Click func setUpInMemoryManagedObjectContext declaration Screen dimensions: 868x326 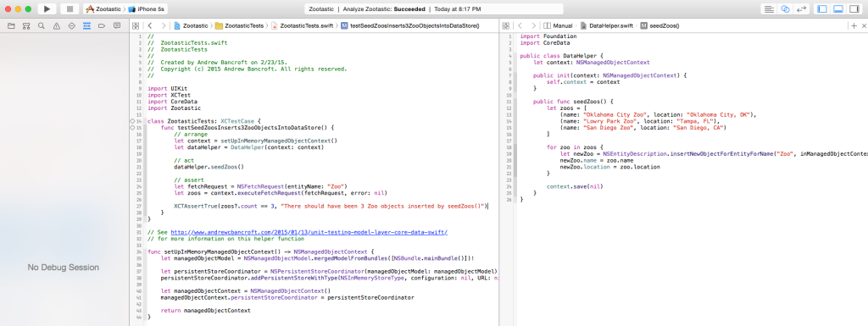click(x=261, y=251)
